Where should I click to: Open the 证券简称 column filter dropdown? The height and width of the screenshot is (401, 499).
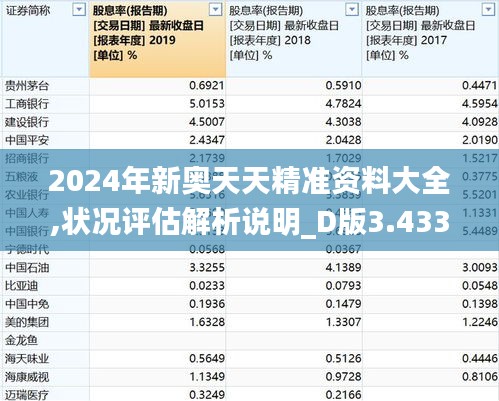[79, 10]
